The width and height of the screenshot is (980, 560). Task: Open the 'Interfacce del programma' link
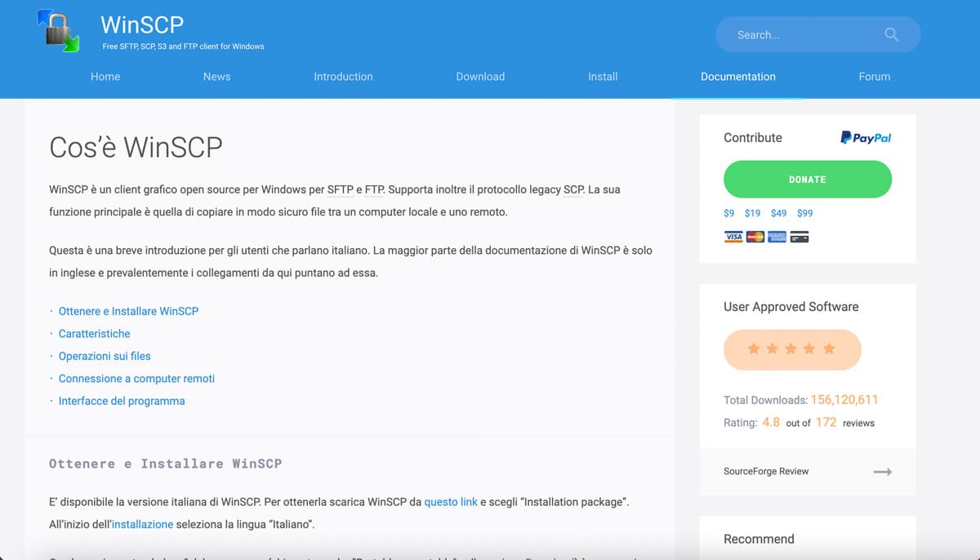(x=122, y=401)
